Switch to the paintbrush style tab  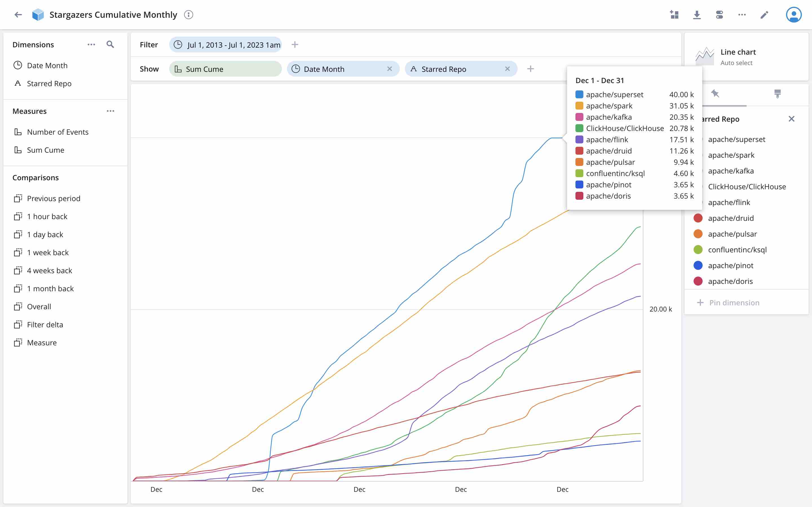[x=778, y=94]
